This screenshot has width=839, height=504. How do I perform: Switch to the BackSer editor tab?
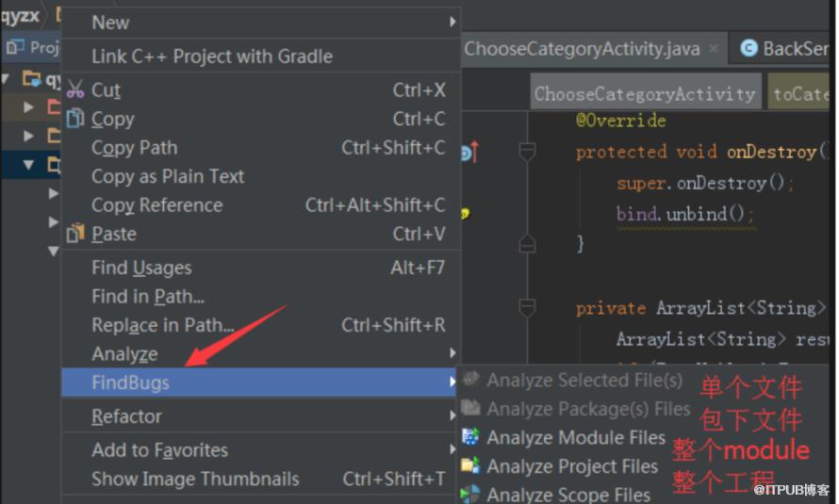pyautogui.click(x=787, y=49)
